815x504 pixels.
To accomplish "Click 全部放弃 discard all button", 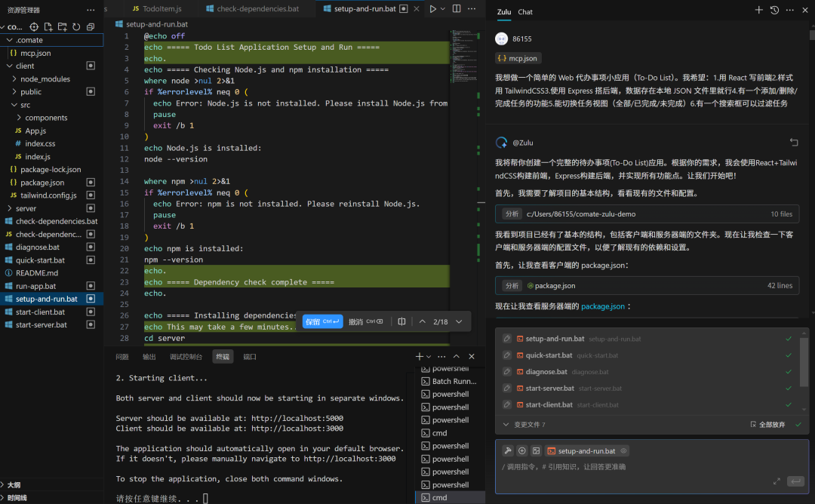I will (767, 425).
